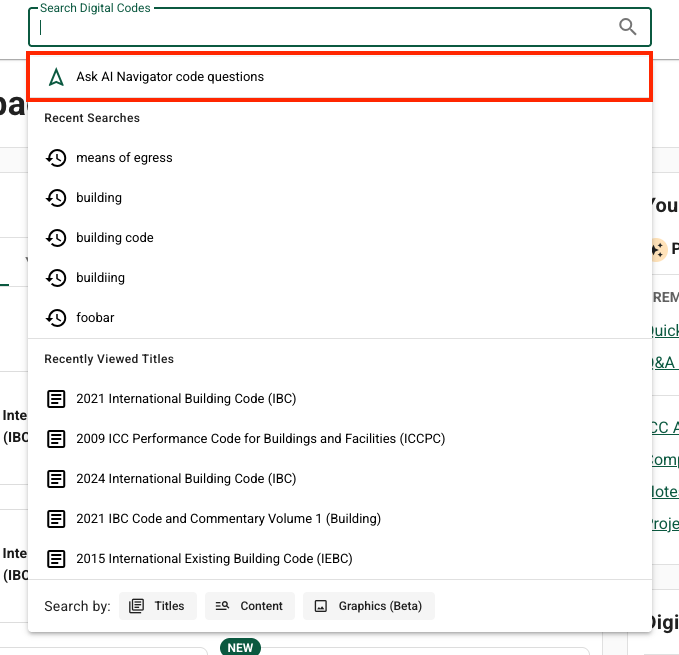This screenshot has height=655, width=679.
Task: Choose recent search 'buildiing'
Action: [340, 278]
